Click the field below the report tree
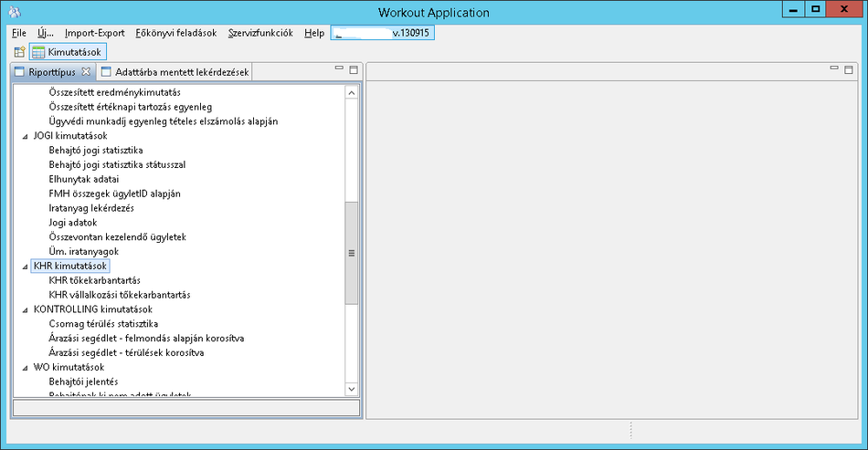The width and height of the screenshot is (868, 450). tap(185, 408)
